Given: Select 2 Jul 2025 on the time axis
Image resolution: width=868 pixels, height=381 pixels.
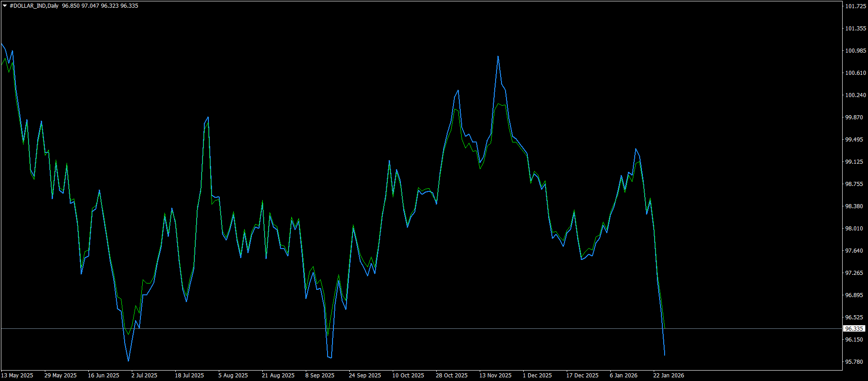Looking at the screenshot, I should click(144, 375).
